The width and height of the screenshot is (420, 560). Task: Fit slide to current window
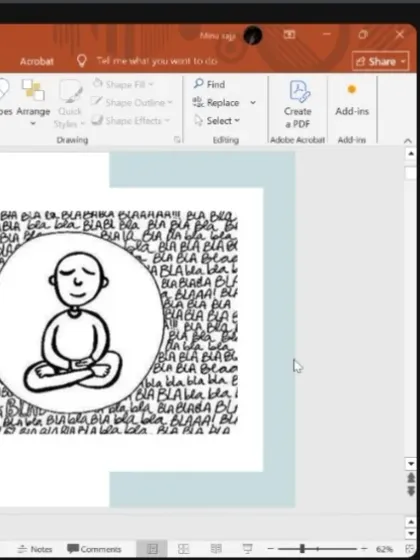point(409,549)
